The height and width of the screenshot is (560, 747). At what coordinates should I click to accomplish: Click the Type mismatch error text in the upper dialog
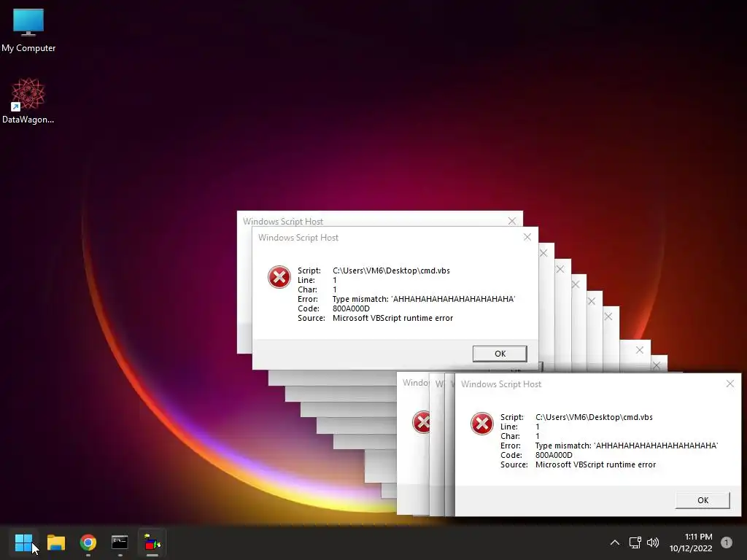point(424,299)
